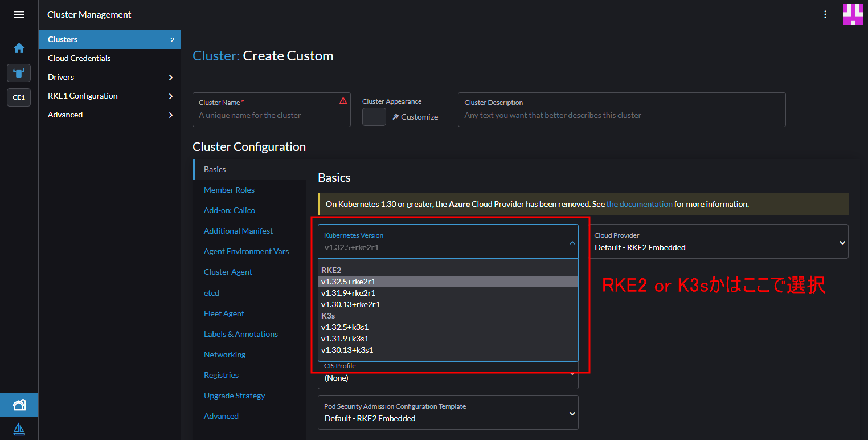This screenshot has width=868, height=440.
Task: Click the Cluster Name error warning icon
Action: [x=343, y=101]
